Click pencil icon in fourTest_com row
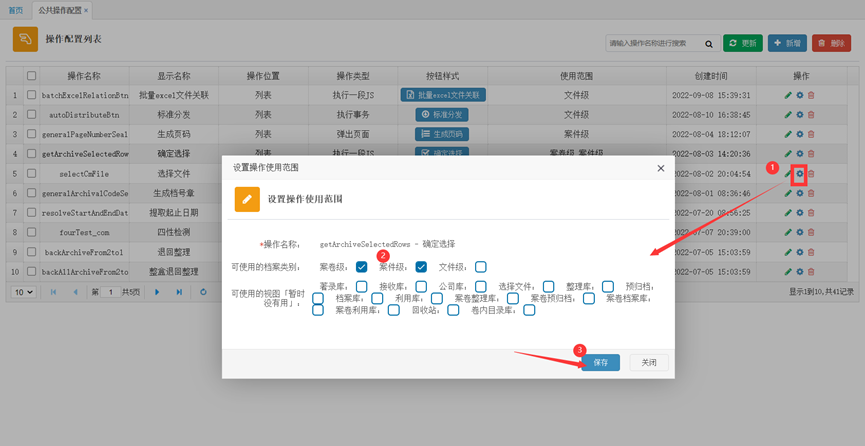865x446 pixels. [788, 232]
